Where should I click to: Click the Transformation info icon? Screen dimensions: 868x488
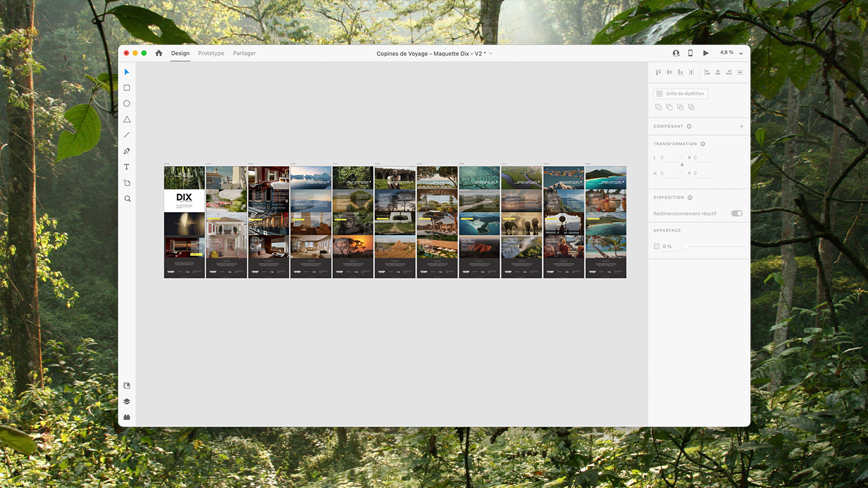pyautogui.click(x=703, y=144)
